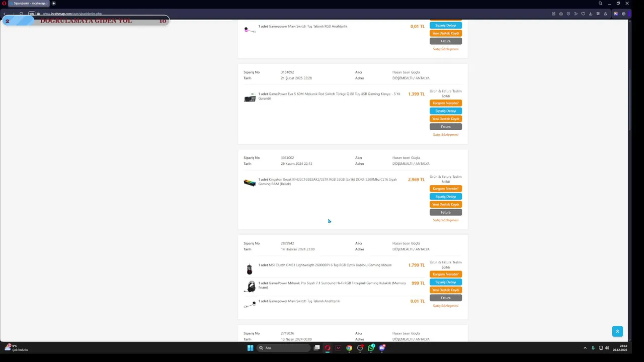Screen dimensions: 644x362
Task: Open the profile account icon in toolbar
Action: coord(605,14)
